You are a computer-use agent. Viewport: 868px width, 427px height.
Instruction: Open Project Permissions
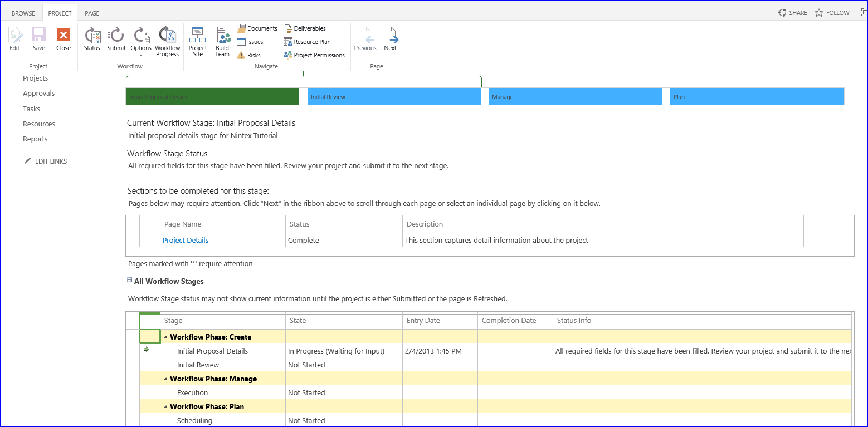314,55
